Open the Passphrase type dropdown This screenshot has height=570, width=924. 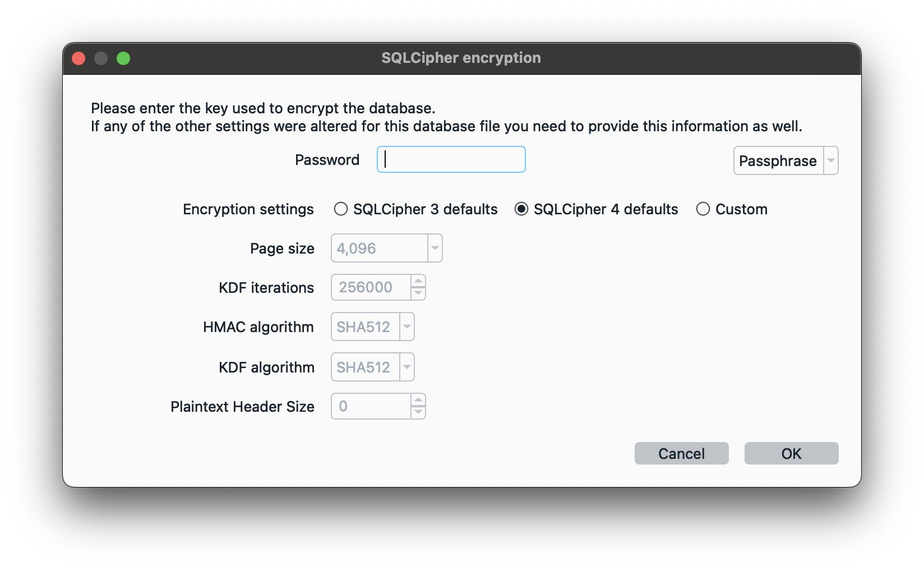coord(786,161)
